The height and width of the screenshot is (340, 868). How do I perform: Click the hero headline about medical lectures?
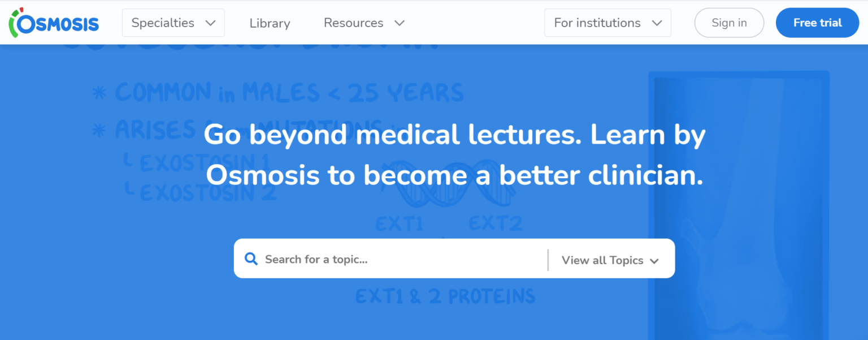(454, 155)
